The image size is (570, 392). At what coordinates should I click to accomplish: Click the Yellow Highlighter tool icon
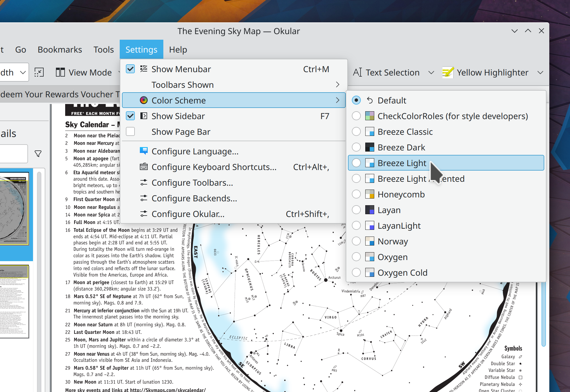447,72
